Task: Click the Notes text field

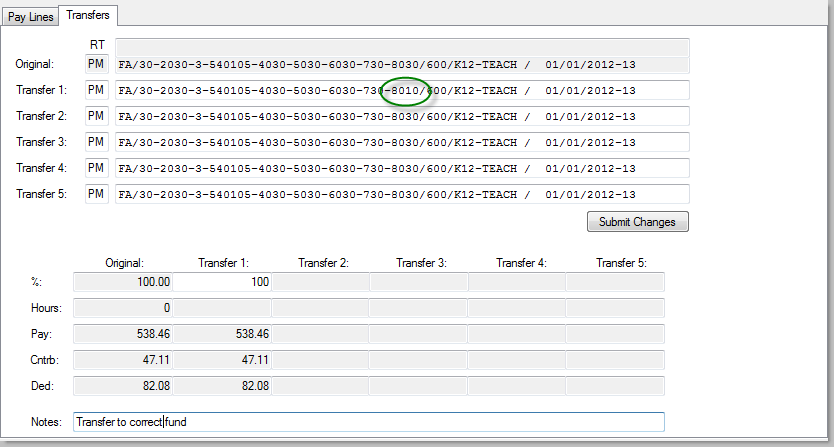Action: pos(368,422)
